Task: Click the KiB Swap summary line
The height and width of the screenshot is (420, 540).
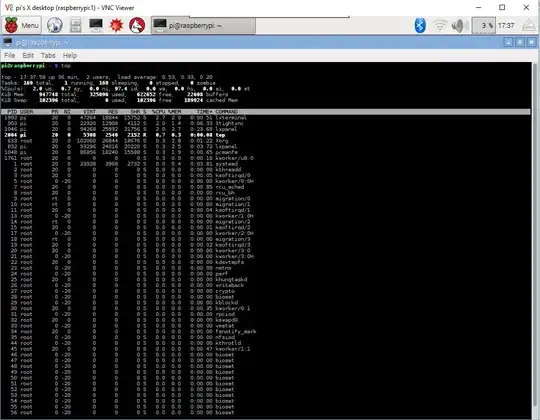Action: coord(119,100)
